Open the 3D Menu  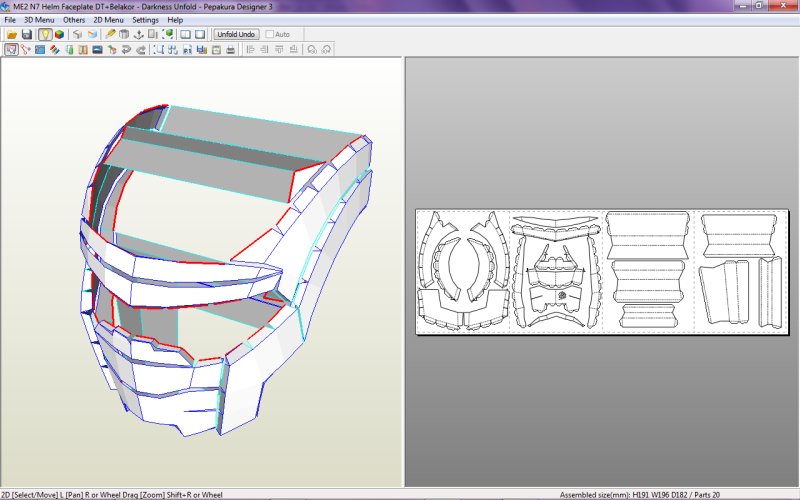pos(39,20)
